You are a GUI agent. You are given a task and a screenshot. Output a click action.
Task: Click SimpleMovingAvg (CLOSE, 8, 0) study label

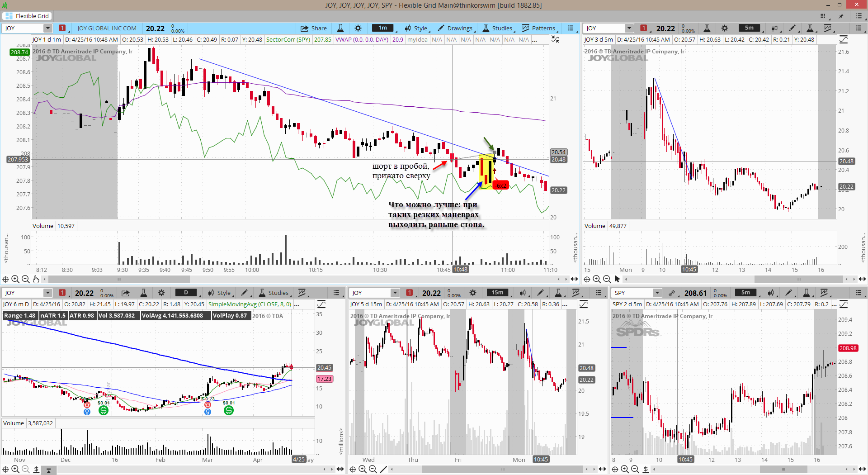250,304
